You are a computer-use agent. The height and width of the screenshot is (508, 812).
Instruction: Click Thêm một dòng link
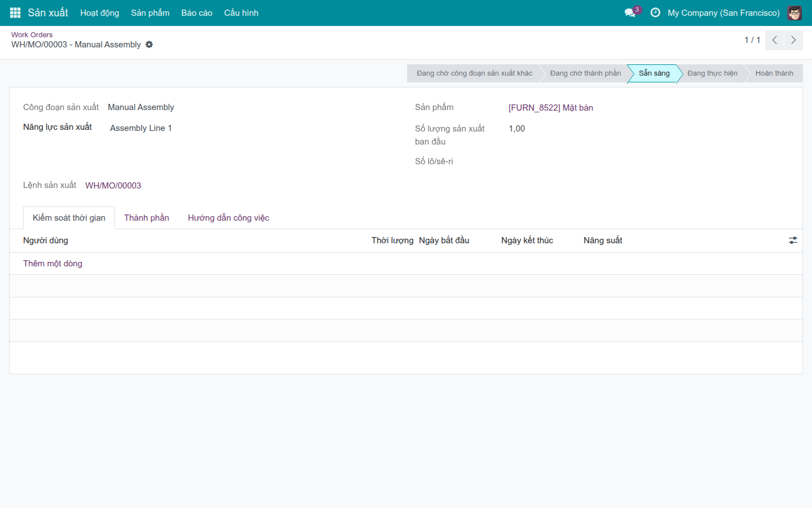click(52, 264)
